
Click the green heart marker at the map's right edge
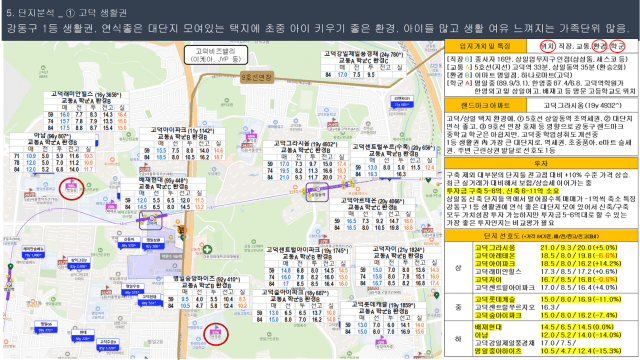pyautogui.click(x=428, y=180)
